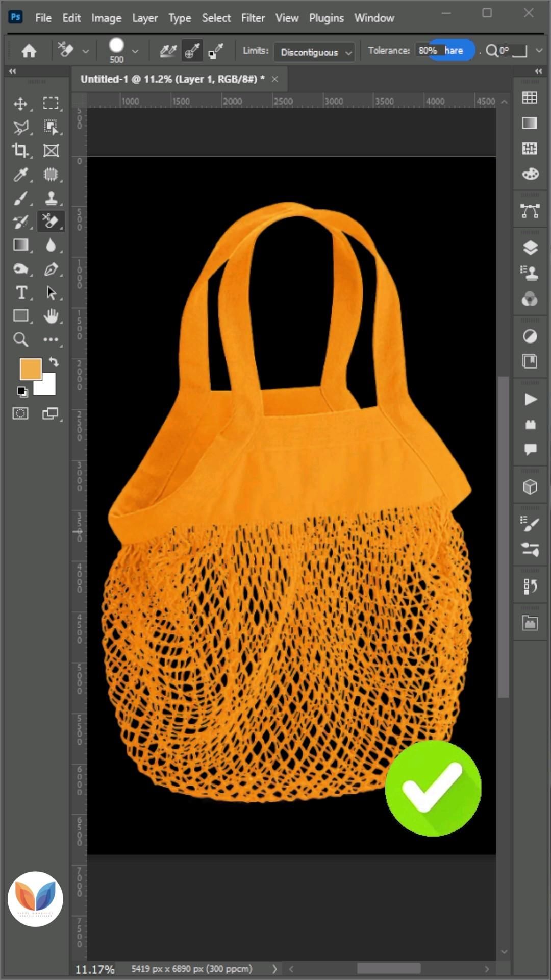Open the Window menu
Image resolution: width=551 pixels, height=980 pixels.
tap(374, 18)
